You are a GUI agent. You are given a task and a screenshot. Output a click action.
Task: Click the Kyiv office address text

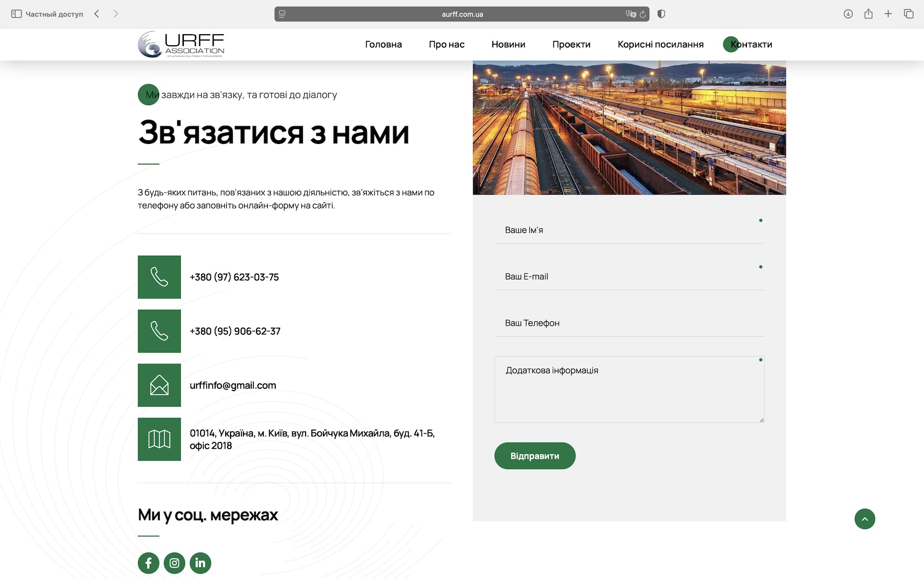click(x=312, y=439)
